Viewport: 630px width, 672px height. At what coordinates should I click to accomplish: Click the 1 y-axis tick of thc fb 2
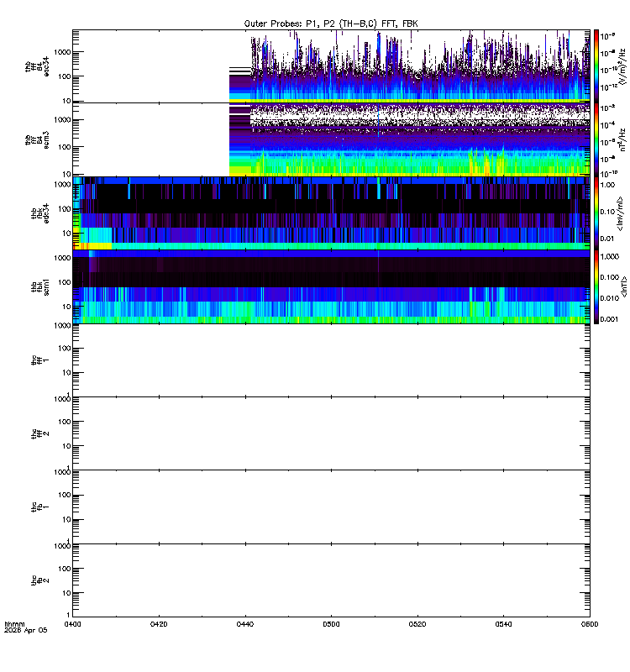pyautogui.click(x=69, y=615)
